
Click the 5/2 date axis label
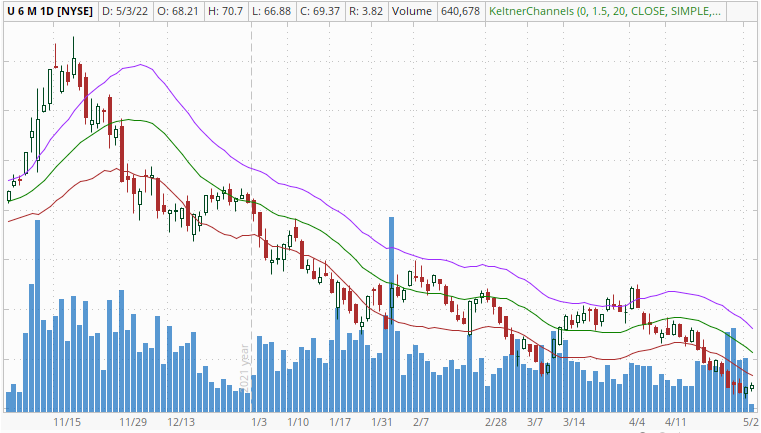750,422
